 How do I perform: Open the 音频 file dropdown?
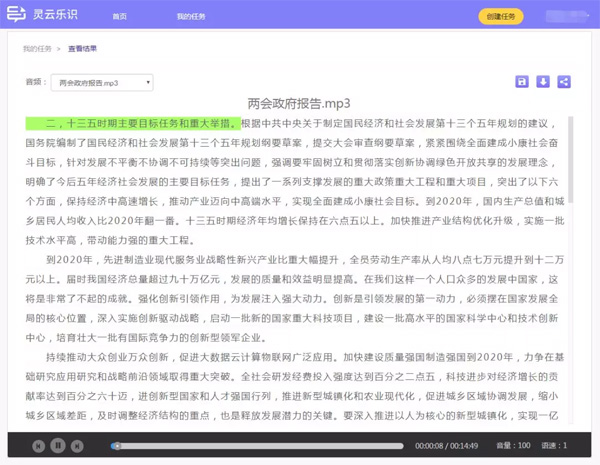click(103, 82)
